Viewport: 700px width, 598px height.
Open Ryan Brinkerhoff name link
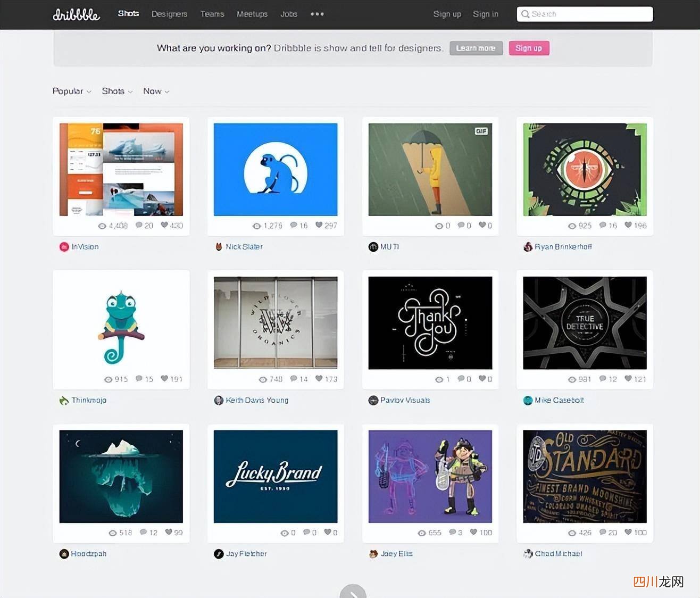pyautogui.click(x=563, y=247)
